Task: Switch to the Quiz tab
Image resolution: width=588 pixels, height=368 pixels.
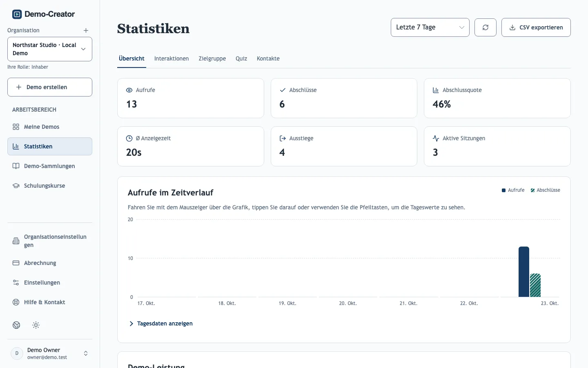Action: click(x=241, y=58)
